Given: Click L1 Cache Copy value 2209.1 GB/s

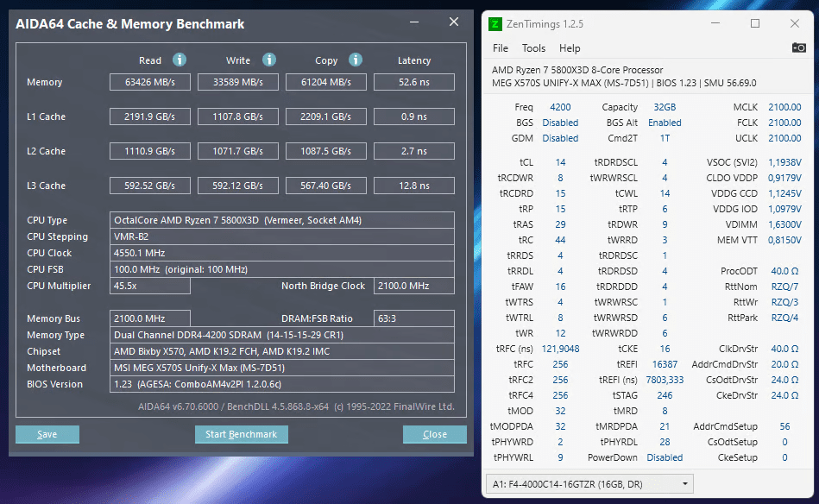Looking at the screenshot, I should (x=326, y=117).
